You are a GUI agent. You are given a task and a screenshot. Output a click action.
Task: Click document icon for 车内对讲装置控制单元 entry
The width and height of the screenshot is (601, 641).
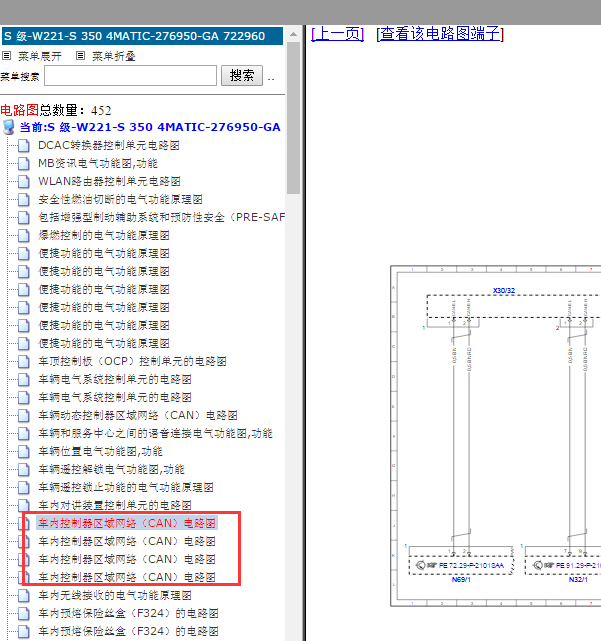click(x=24, y=505)
